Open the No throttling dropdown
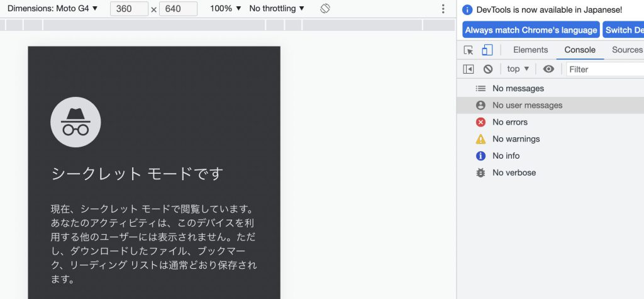 click(x=277, y=8)
